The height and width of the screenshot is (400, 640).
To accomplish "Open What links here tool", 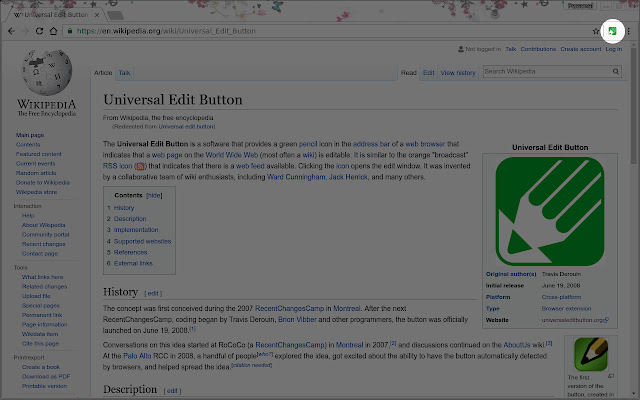I will [x=42, y=277].
